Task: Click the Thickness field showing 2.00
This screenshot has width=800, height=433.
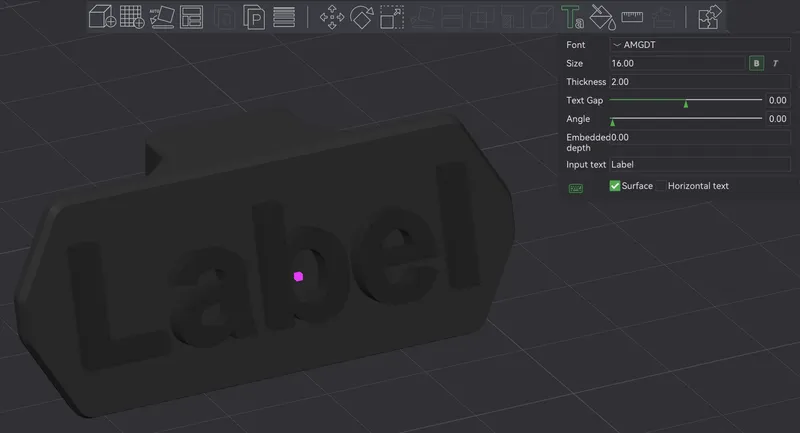Action: click(x=700, y=82)
